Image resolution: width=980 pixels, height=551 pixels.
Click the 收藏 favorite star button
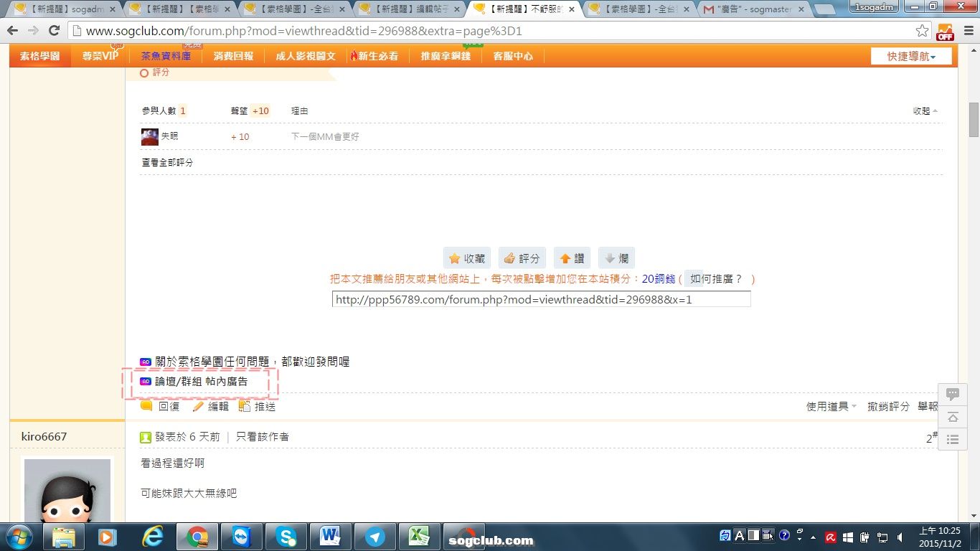click(x=467, y=258)
